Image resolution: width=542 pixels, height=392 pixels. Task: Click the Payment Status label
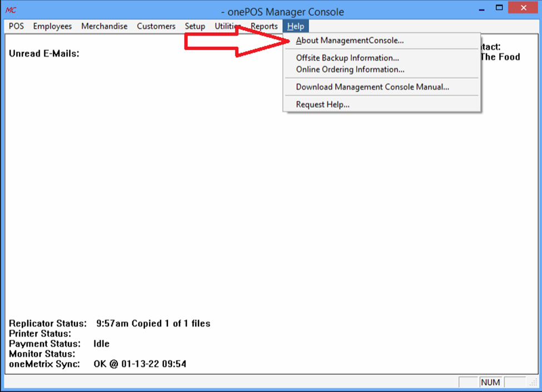pos(44,344)
